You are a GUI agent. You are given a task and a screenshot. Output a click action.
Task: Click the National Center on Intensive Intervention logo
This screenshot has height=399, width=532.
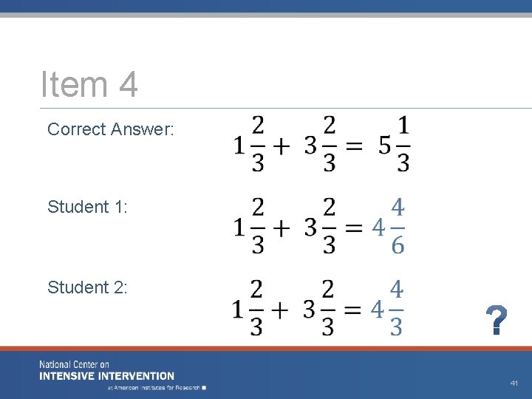(106, 370)
